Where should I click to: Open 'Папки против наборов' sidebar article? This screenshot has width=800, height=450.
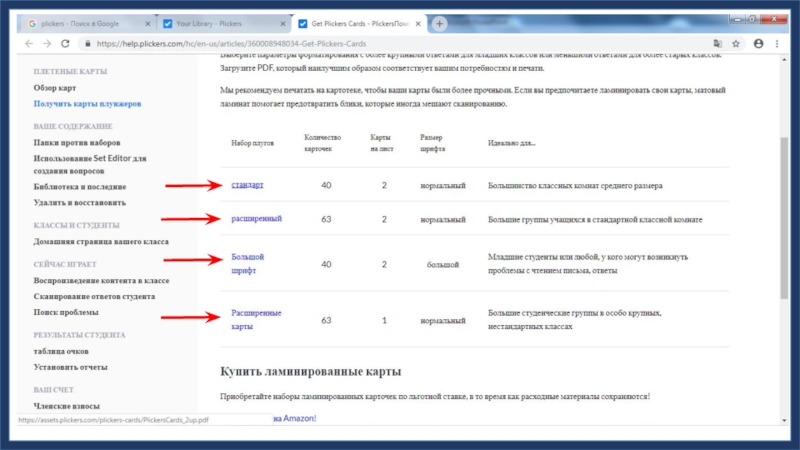coord(77,142)
